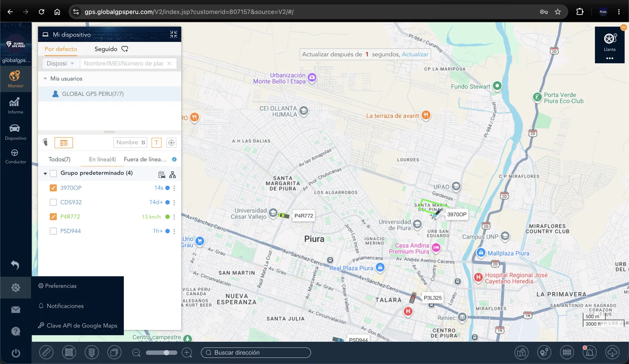Screen dimensions: 629x364
Task: Open more options for 3970OP
Action: 174,188
